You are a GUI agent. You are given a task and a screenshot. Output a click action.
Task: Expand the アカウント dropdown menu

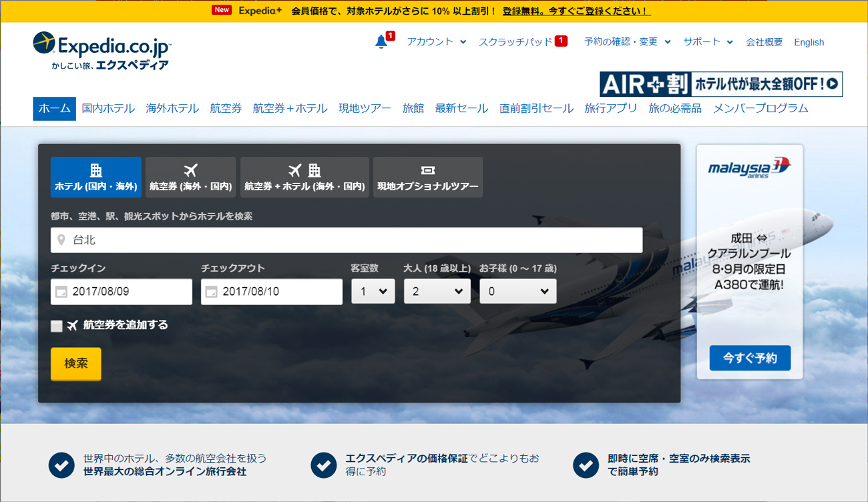point(436,41)
